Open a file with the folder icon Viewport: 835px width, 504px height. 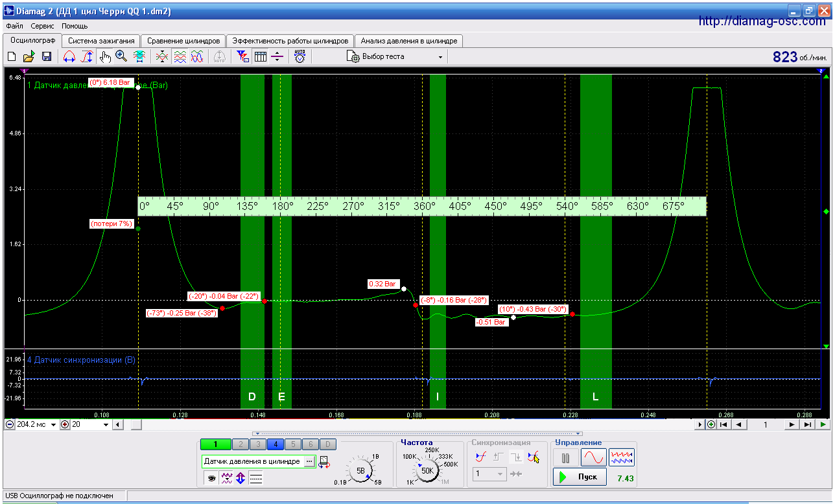(29, 57)
